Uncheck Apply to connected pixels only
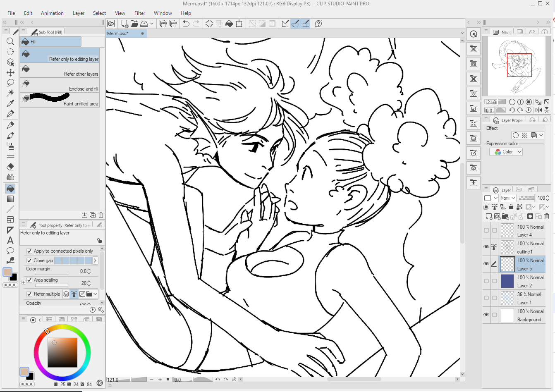The height and width of the screenshot is (392, 555). coord(29,251)
